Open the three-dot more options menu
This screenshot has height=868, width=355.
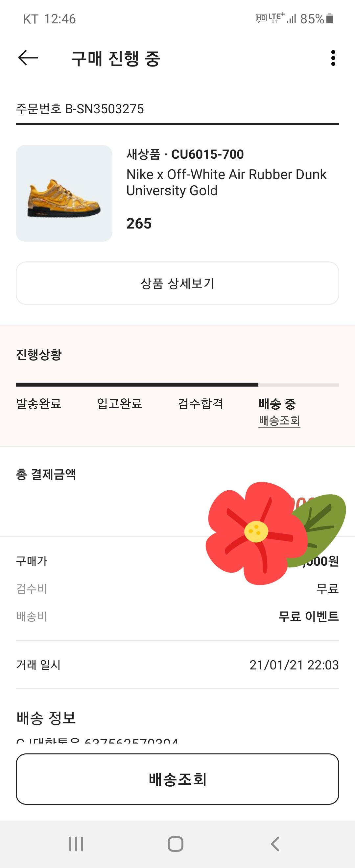click(x=333, y=58)
